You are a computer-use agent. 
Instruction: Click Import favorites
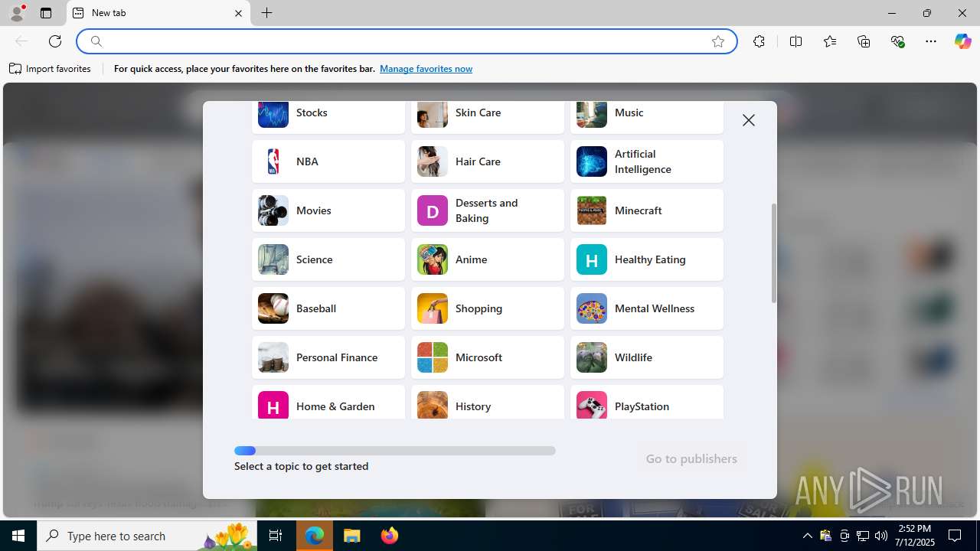pyautogui.click(x=50, y=69)
